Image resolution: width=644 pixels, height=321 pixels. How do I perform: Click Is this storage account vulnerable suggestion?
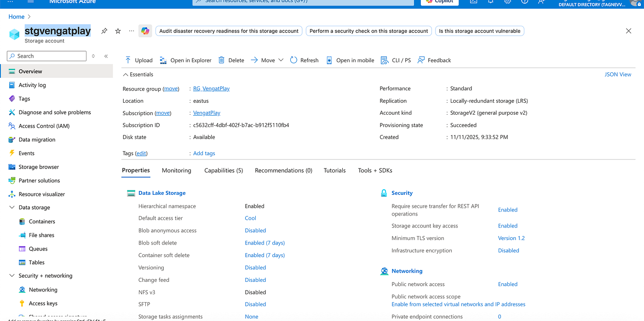pyautogui.click(x=479, y=31)
